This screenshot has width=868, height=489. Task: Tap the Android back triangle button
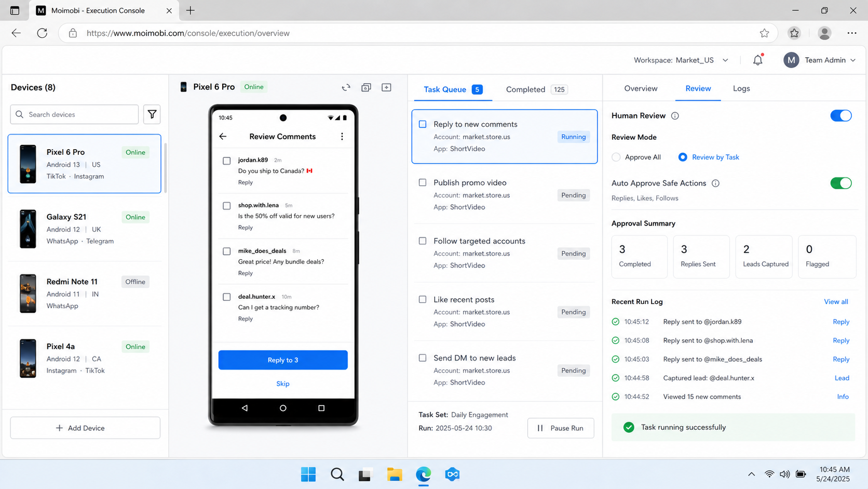(245, 408)
